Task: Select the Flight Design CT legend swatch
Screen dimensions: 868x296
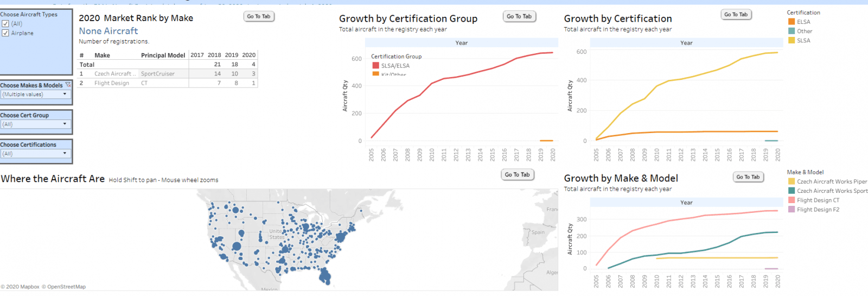Action: click(x=792, y=200)
